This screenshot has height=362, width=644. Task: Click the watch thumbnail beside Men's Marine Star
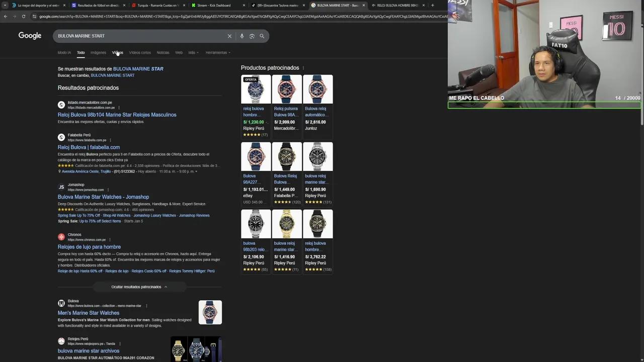(x=210, y=312)
